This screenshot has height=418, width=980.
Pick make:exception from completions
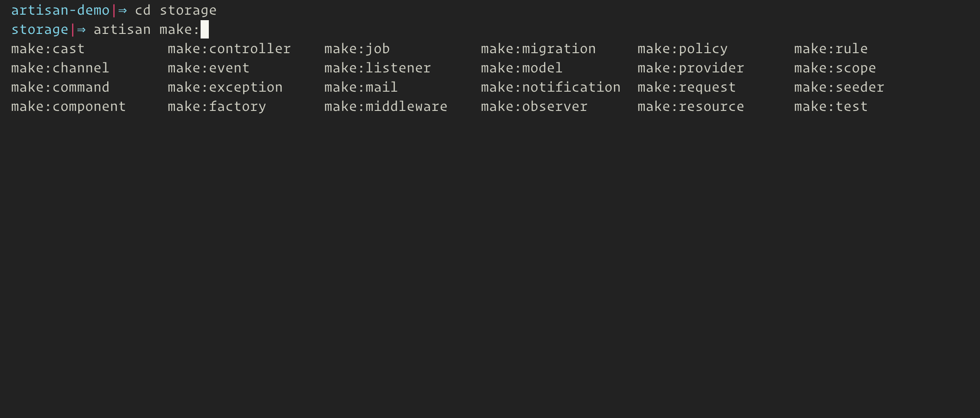[225, 88]
